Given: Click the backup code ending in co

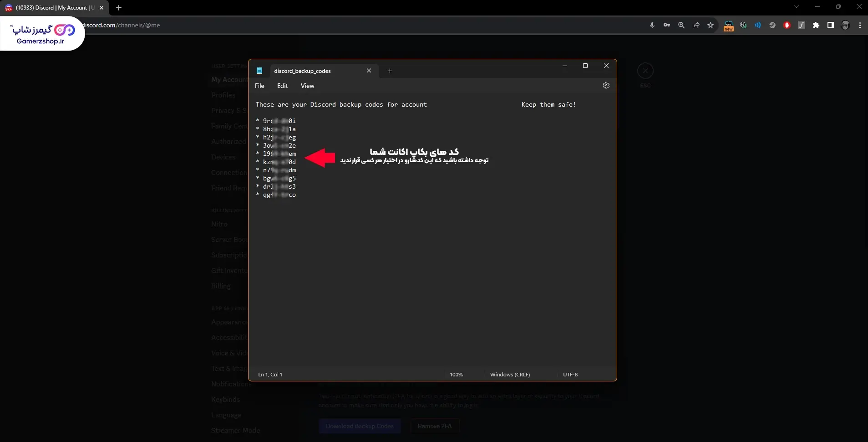Looking at the screenshot, I should (279, 195).
